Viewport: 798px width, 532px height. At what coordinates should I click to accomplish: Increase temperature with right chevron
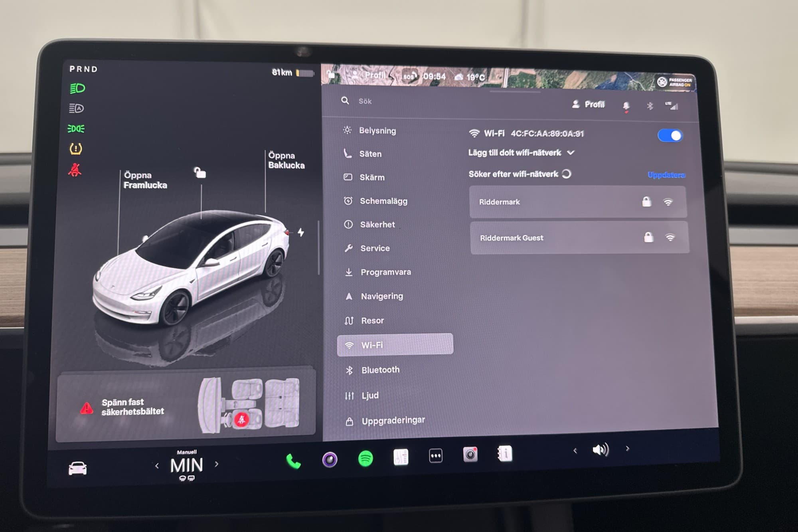[x=217, y=464]
